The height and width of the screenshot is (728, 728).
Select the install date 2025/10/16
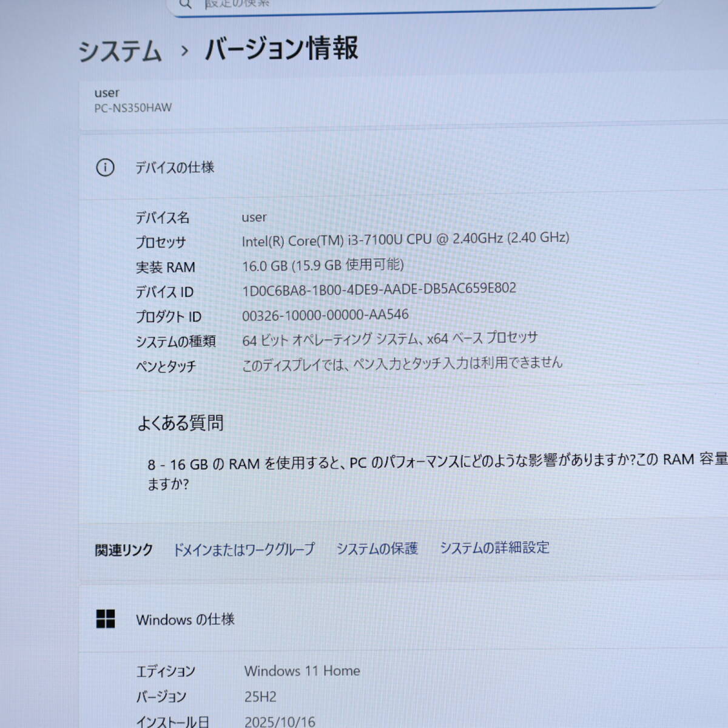(x=280, y=721)
